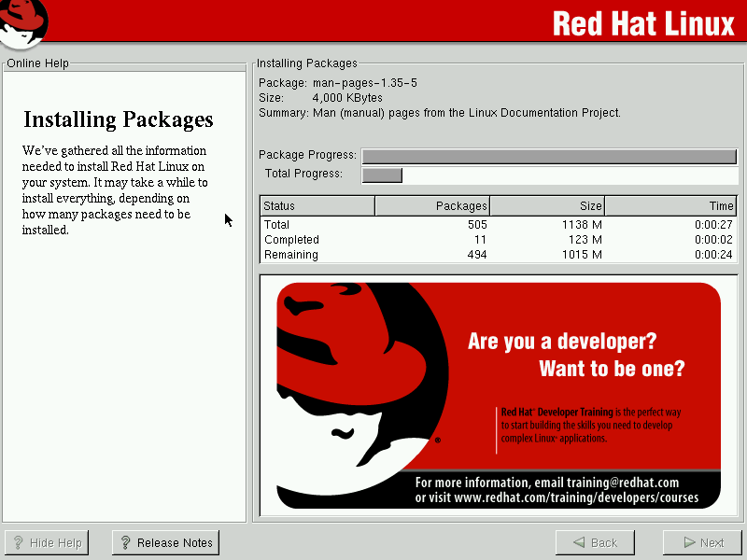The height and width of the screenshot is (560, 747).
Task: Click the right arrow icon on Next
Action: (689, 542)
